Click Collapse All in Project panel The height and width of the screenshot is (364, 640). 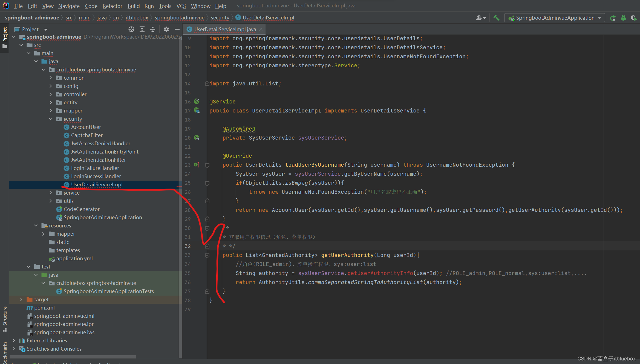click(x=153, y=29)
